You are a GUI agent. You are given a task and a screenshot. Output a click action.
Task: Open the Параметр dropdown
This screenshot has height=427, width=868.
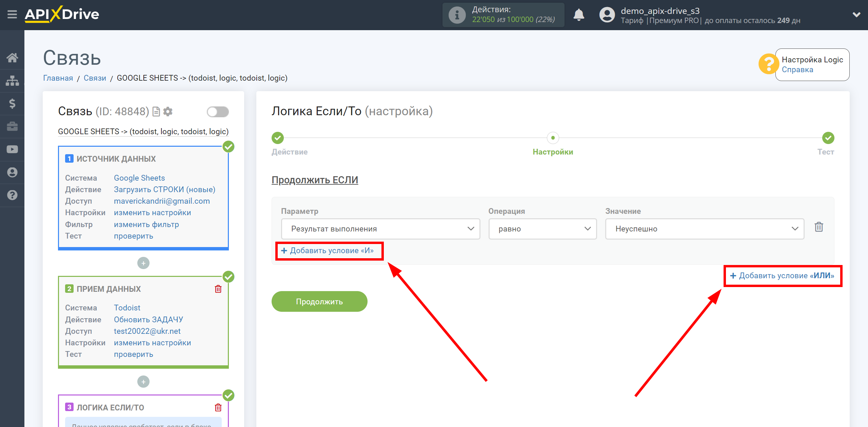click(x=380, y=229)
